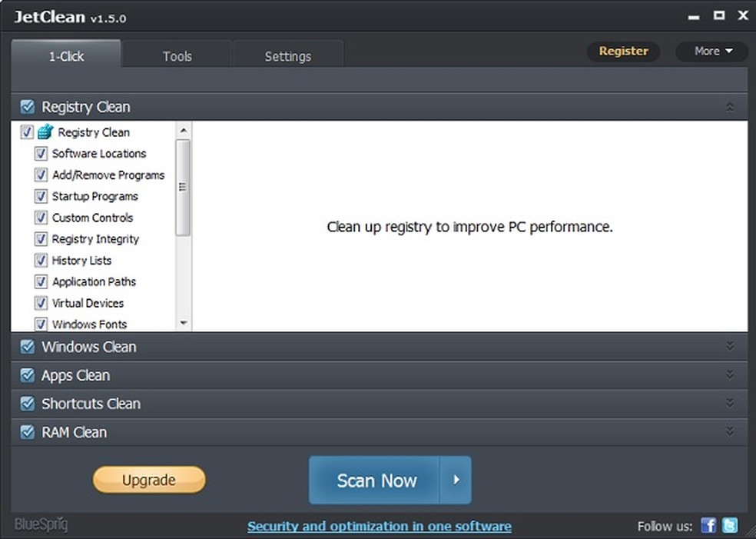Open the More dropdown menu
This screenshot has height=539, width=756.
click(713, 52)
